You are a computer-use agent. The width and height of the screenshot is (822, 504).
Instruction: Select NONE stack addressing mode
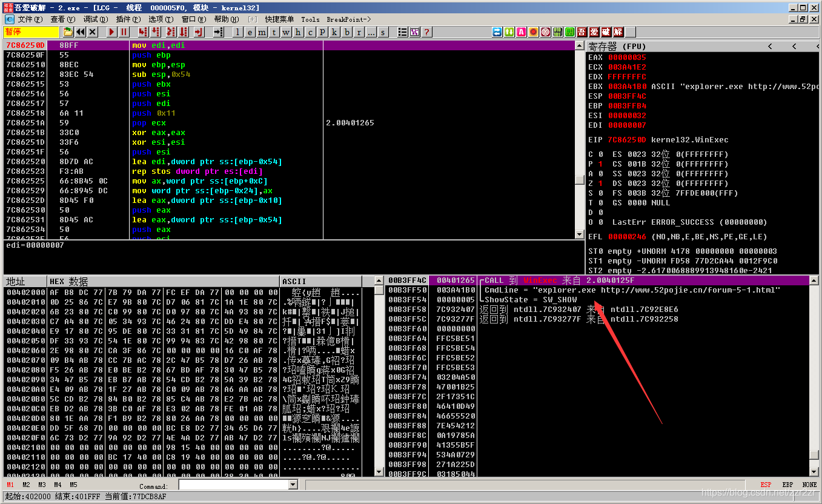click(809, 485)
